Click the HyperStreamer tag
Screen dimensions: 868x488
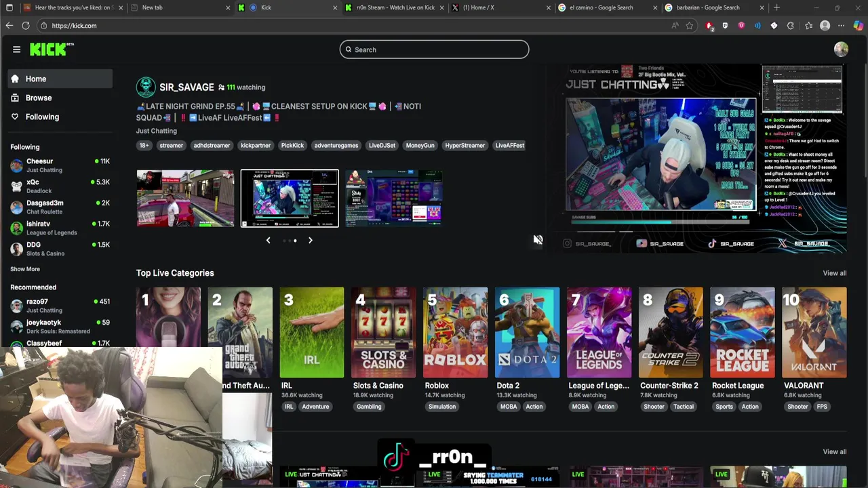click(465, 145)
